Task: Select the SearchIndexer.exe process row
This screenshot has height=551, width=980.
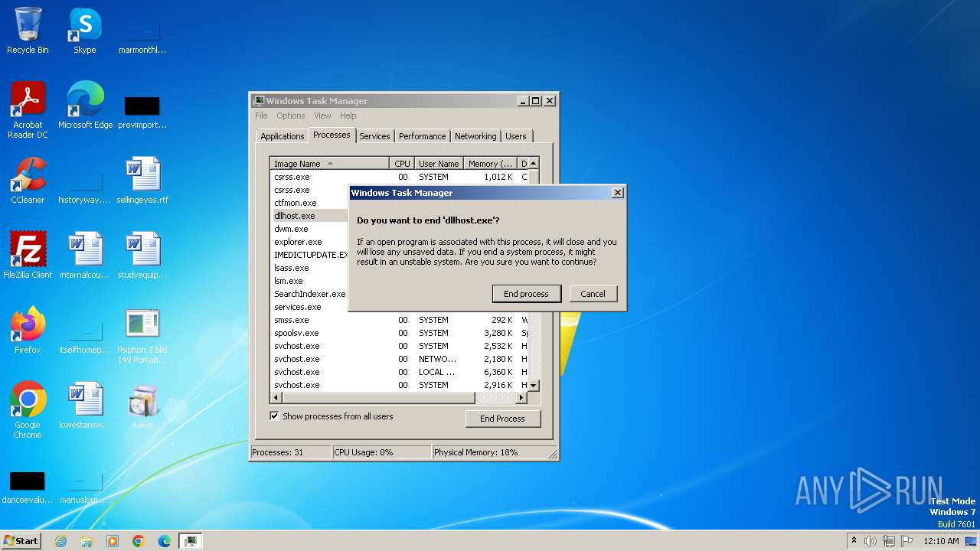Action: point(310,294)
